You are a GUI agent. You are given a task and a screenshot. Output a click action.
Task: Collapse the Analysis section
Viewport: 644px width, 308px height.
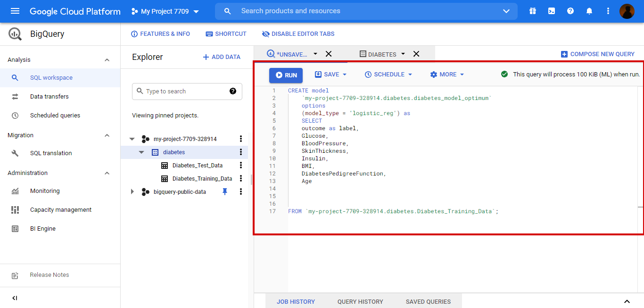tap(107, 60)
